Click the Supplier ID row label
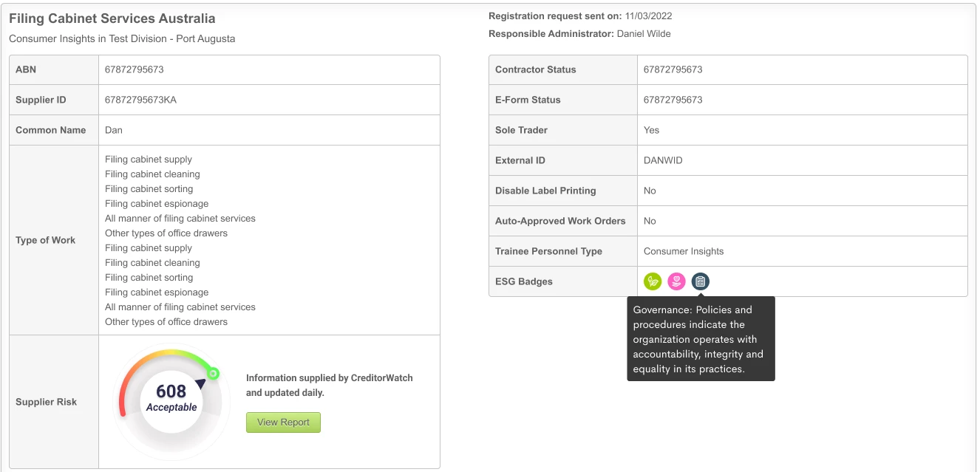 41,100
